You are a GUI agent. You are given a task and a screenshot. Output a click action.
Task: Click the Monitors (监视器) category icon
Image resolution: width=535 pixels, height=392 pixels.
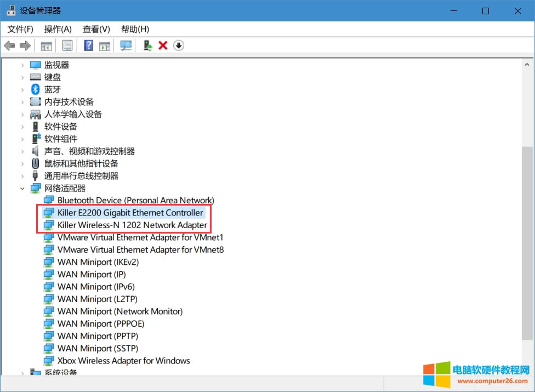(36, 65)
